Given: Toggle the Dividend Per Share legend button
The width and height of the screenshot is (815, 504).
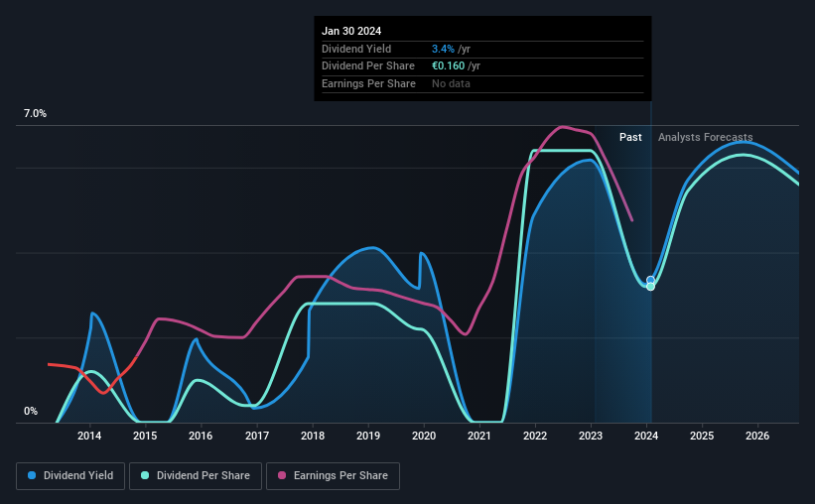Looking at the screenshot, I should [196, 476].
